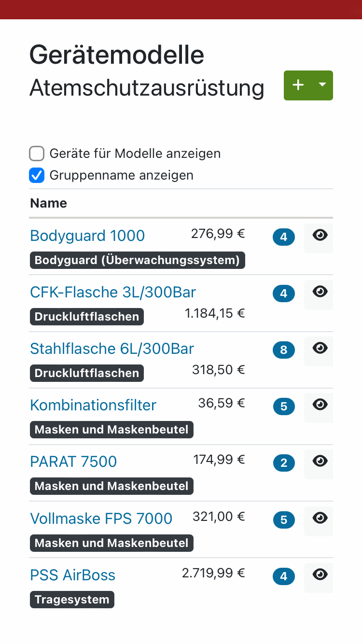Click the count badge 8 for Stahlflasche
The image size is (362, 644).
pos(284,350)
